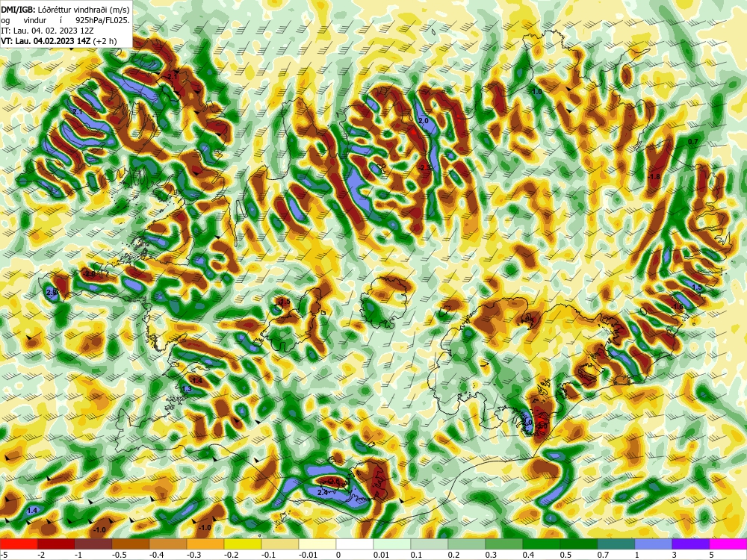Click the purple legend swatch
747x560 pixels.
691,544
